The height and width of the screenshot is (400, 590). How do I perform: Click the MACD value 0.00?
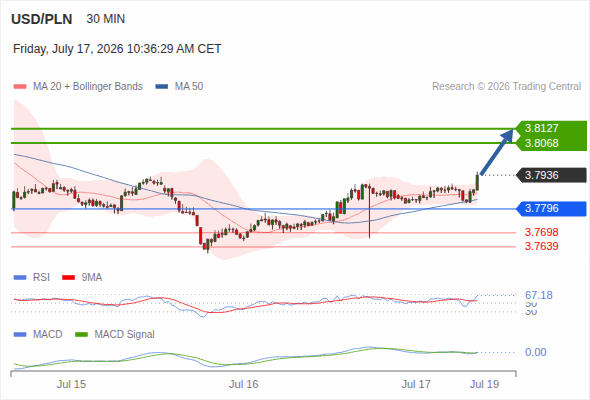(x=535, y=352)
